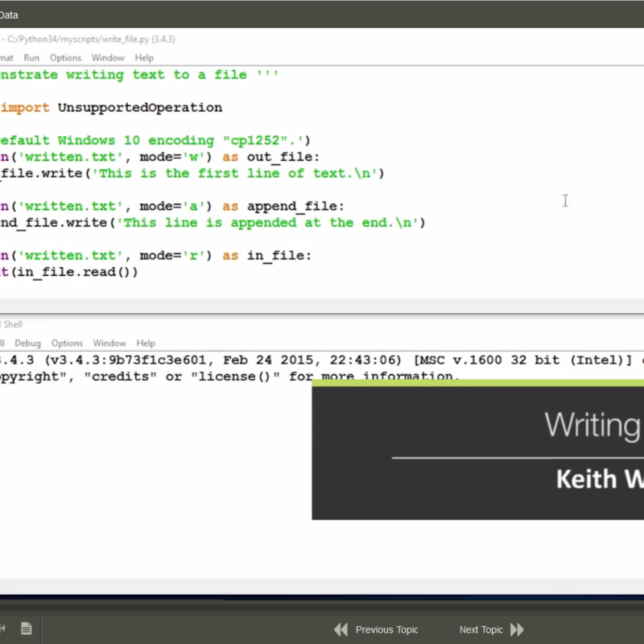Image resolution: width=644 pixels, height=644 pixels.
Task: Click 'This line is appended at the end.\n' string
Action: pos(267,223)
